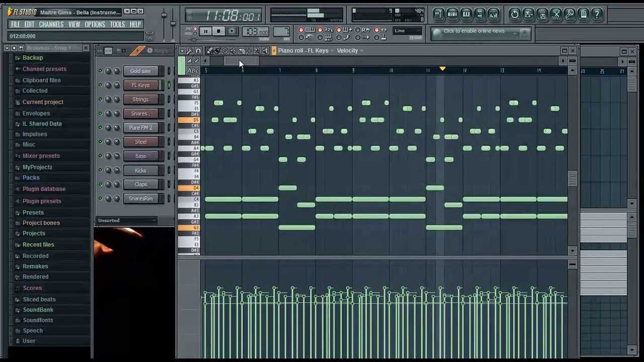Image resolution: width=644 pixels, height=362 pixels.
Task: Open the TOOLS menu
Action: point(117,24)
